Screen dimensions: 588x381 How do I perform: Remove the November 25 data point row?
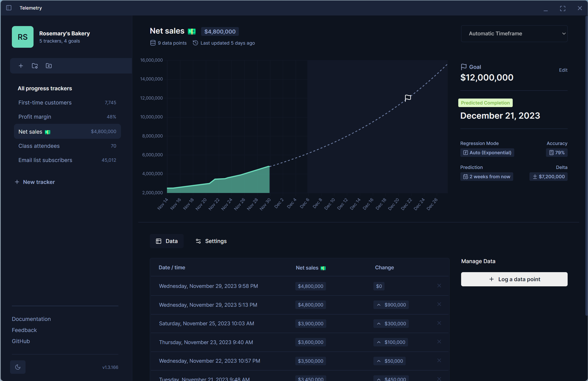(439, 323)
